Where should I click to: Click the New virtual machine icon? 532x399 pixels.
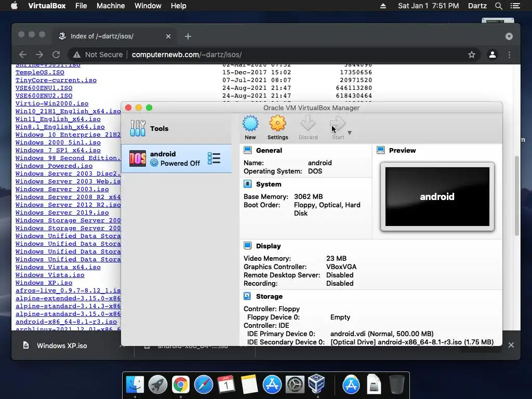point(250,124)
